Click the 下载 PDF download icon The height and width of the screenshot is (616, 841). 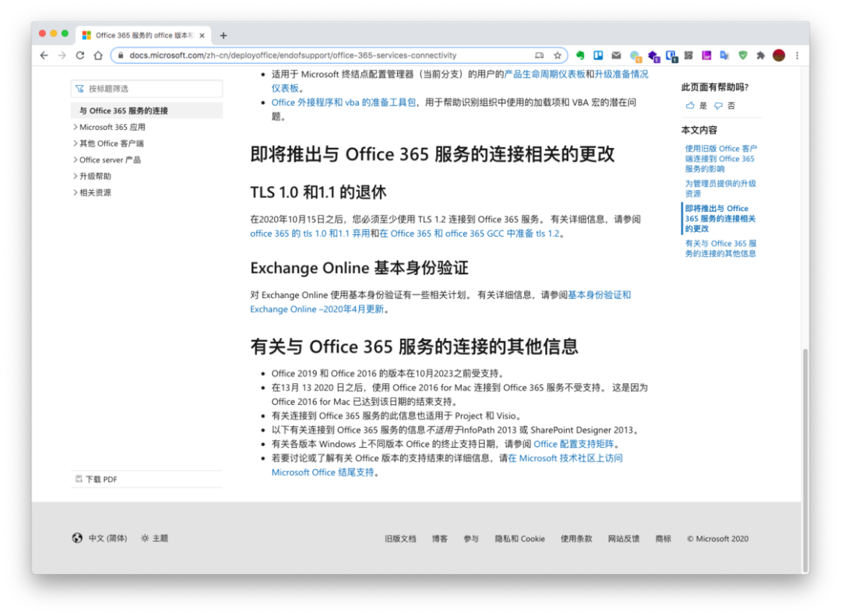(79, 479)
